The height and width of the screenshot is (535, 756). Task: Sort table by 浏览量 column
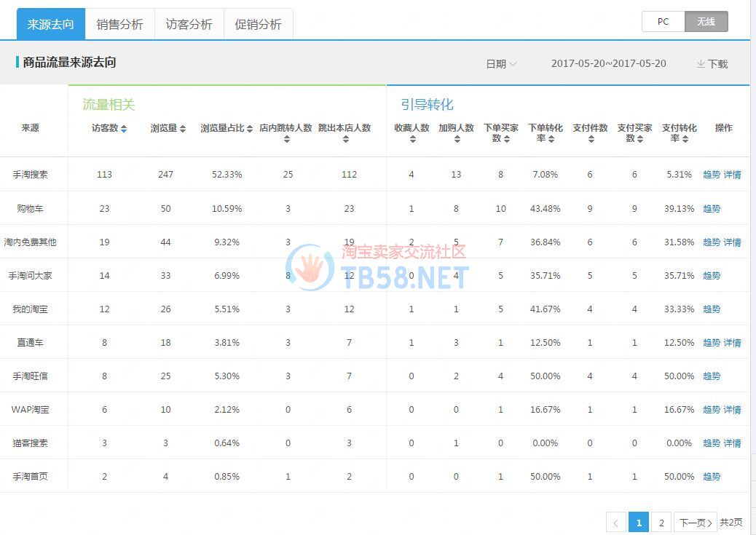(183, 129)
